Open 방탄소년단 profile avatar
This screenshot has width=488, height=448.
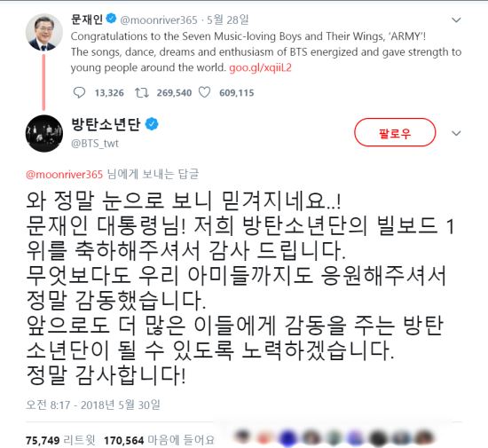tap(43, 133)
